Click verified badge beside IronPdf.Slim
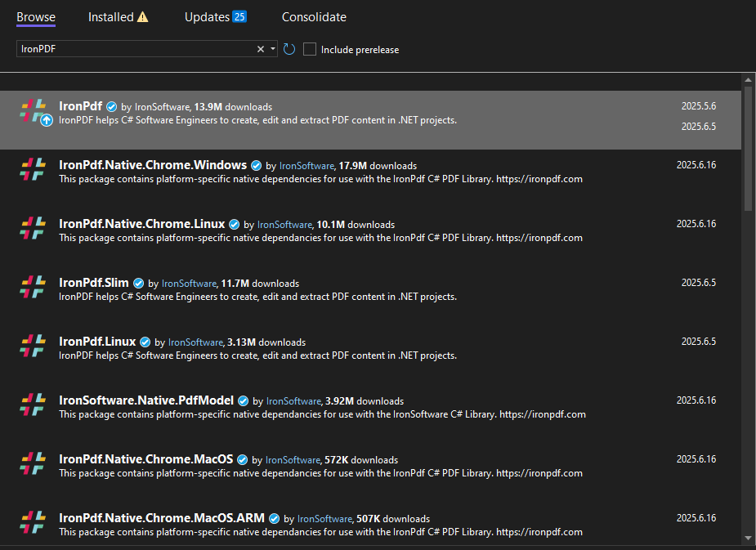 click(138, 283)
